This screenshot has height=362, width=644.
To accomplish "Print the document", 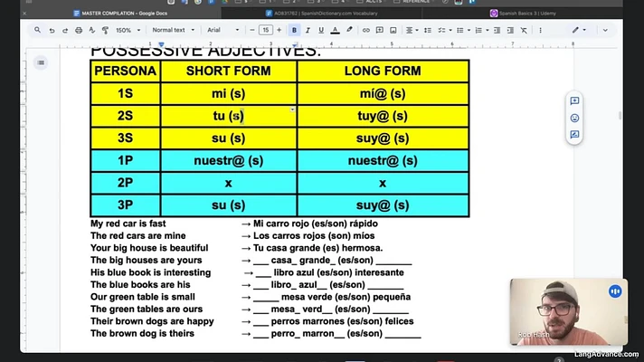I will point(79,30).
